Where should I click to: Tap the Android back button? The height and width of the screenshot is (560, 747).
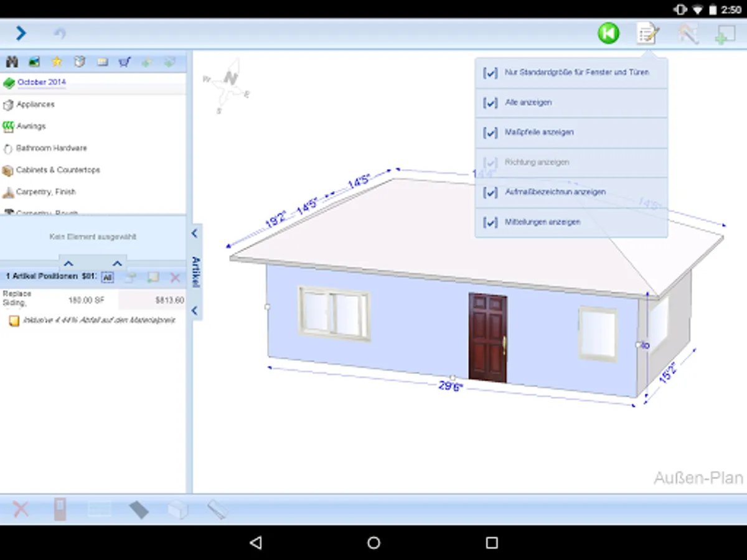tap(255, 543)
